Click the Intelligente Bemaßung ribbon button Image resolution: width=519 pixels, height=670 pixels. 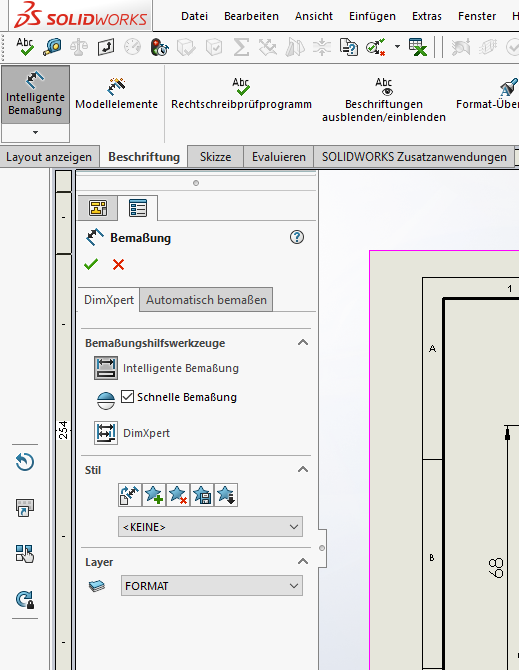point(35,94)
